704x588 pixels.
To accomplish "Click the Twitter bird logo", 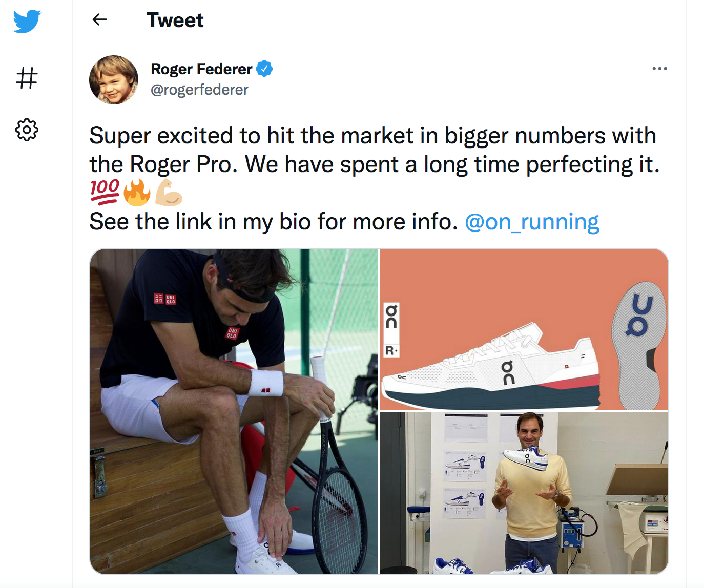I will click(x=27, y=22).
